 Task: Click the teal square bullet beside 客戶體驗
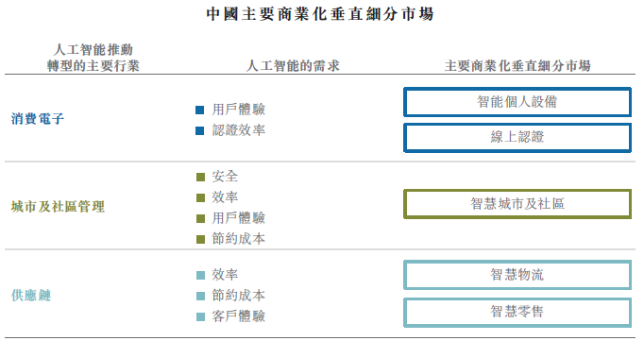201,316
